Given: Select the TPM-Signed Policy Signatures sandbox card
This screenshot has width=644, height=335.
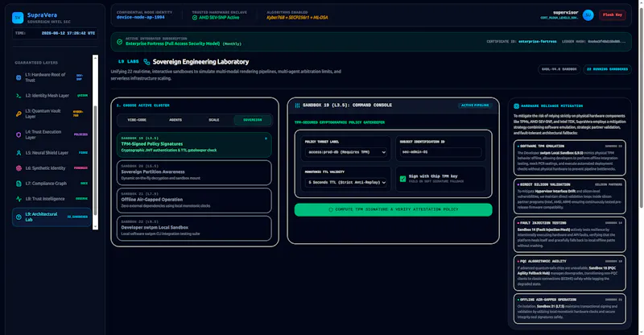Looking at the screenshot, I should [194, 145].
